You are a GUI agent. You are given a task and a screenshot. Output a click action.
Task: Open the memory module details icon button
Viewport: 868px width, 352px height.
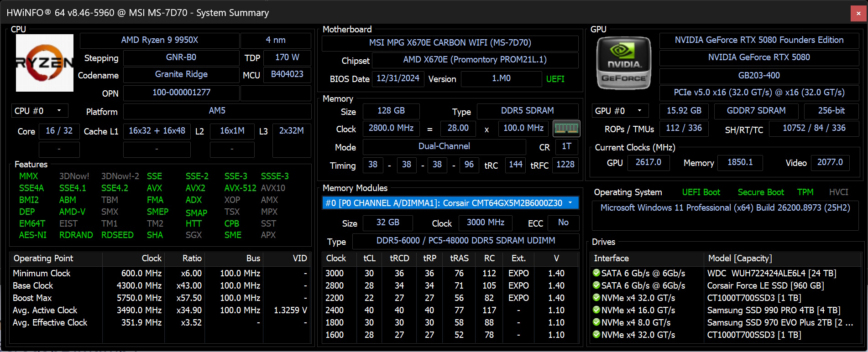(566, 129)
